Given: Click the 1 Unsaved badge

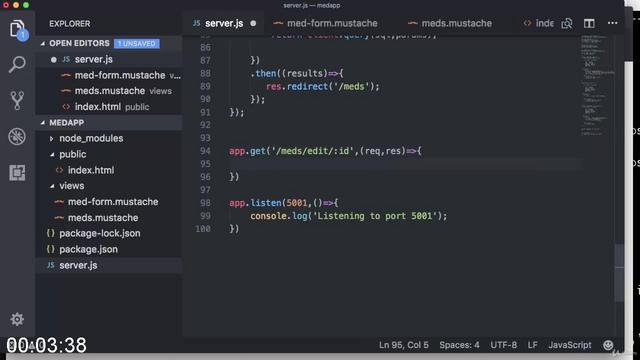Looking at the screenshot, I should 137,43.
